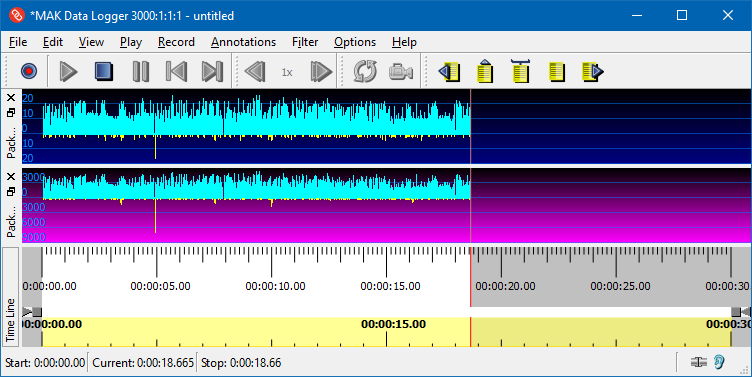The image size is (752, 377).
Task: Click the Current time status field
Action: (x=143, y=363)
